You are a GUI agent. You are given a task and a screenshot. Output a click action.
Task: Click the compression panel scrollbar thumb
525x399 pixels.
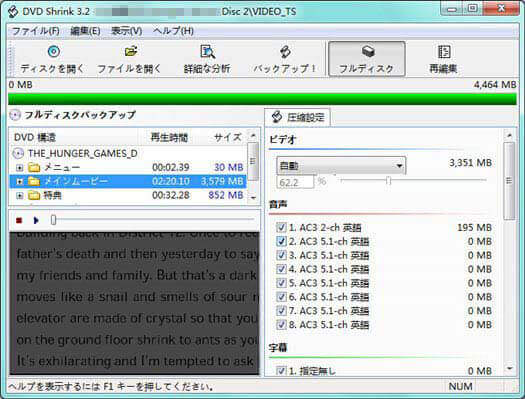509,181
